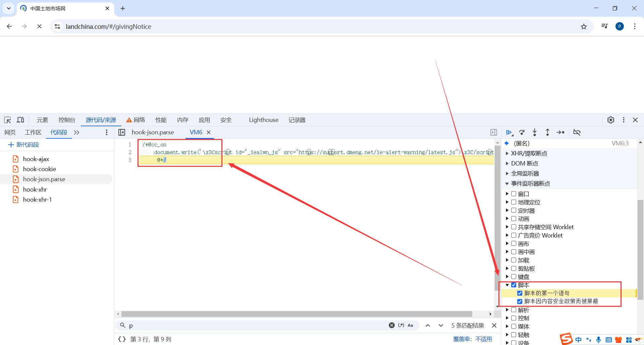Enable the 定时器 event breakpoint checkbox
The height and width of the screenshot is (345, 644).
coord(514,210)
